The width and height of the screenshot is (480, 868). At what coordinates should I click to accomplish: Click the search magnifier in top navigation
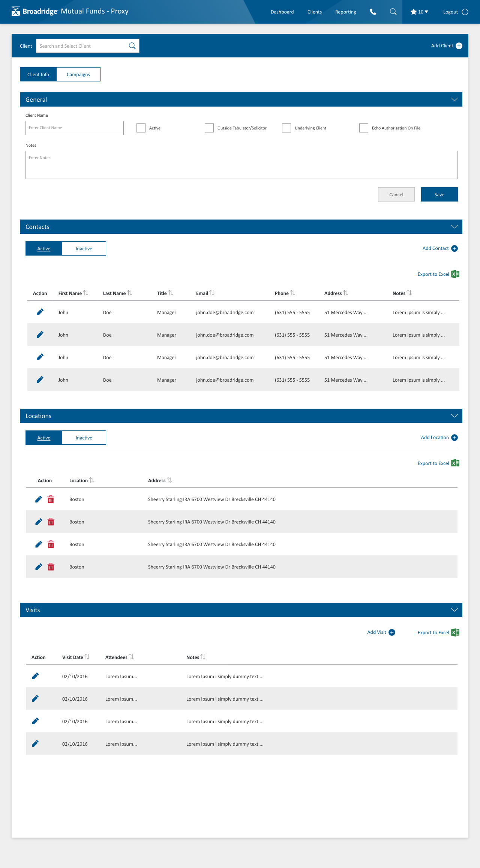click(393, 12)
